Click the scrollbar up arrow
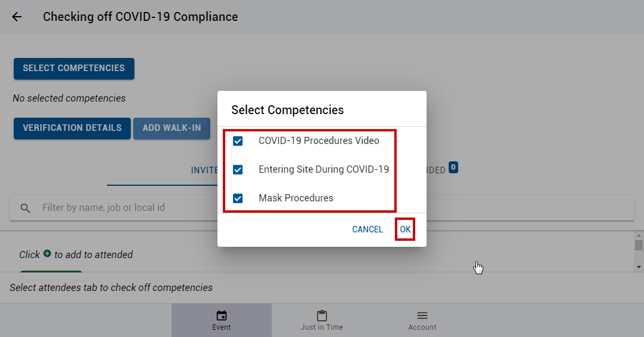Image resolution: width=644 pixels, height=337 pixels. [639, 235]
